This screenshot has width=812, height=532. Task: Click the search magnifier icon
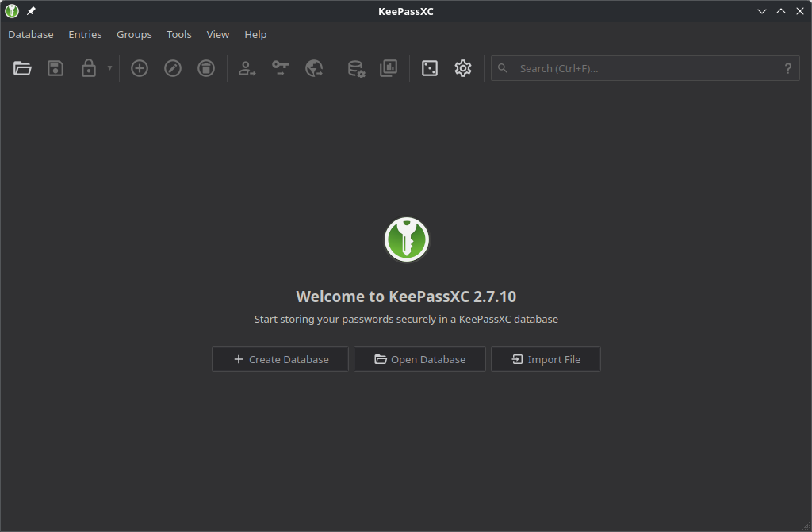tap(502, 68)
